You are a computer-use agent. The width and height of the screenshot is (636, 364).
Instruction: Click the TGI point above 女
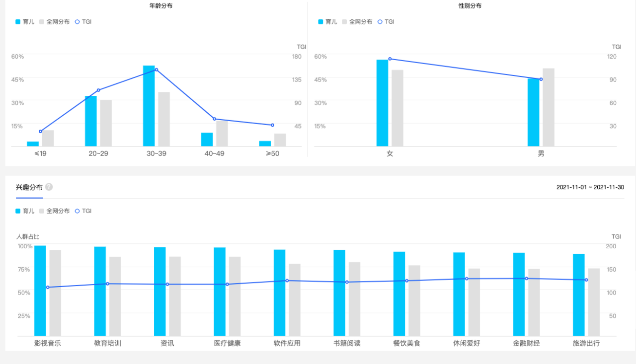(x=390, y=59)
